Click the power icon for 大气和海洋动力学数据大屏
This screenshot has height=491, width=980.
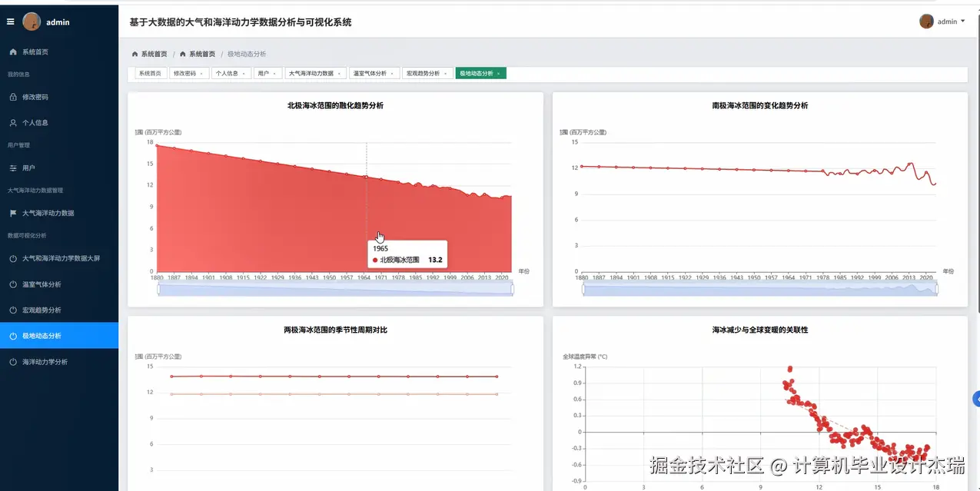pyautogui.click(x=13, y=258)
